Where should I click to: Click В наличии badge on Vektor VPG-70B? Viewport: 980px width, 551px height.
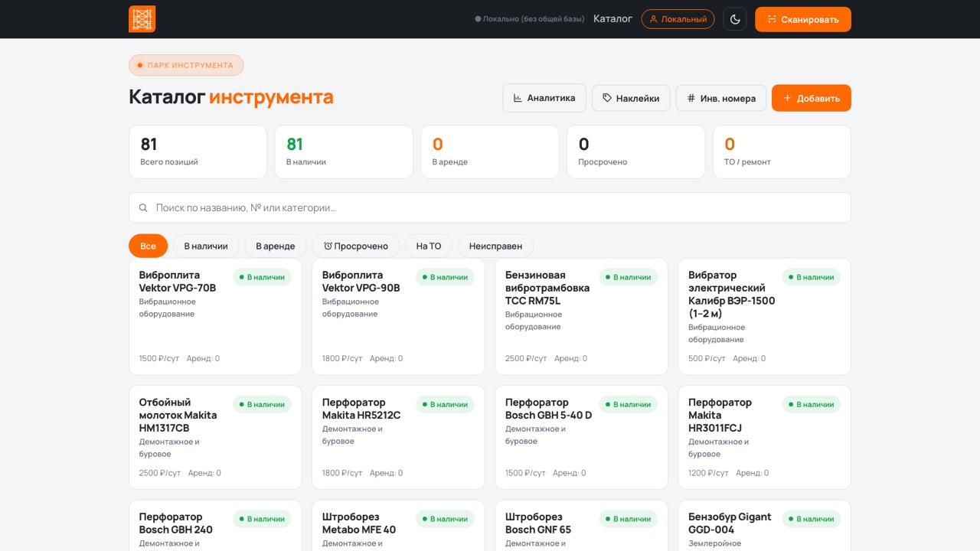pyautogui.click(x=262, y=277)
